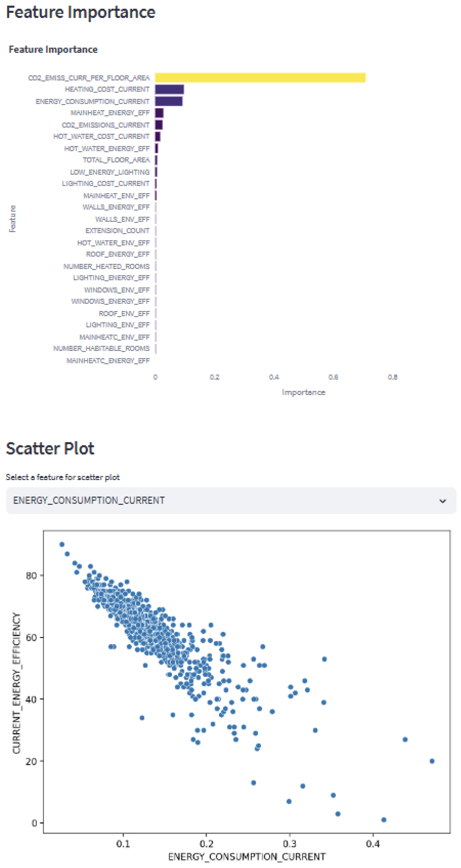Click the ENERGY_CONSUMPTION_CURRENT importance bar
461x868 pixels.
click(169, 101)
